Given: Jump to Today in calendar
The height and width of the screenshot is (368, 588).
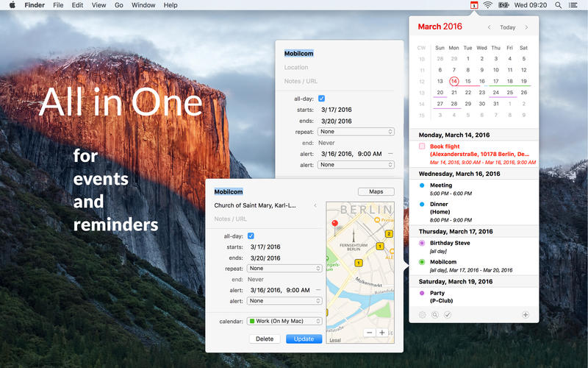Looking at the screenshot, I should coord(507,27).
